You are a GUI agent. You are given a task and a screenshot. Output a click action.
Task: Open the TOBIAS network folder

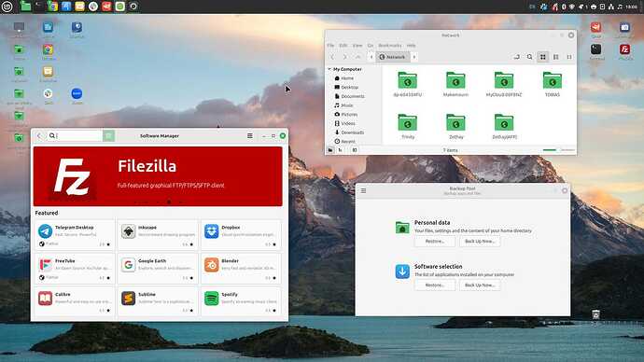553,84
